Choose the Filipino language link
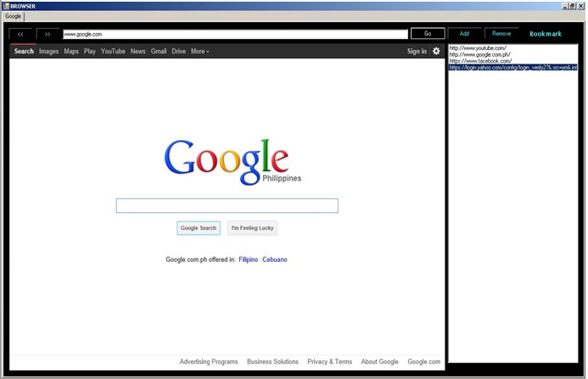The height and width of the screenshot is (379, 588). (248, 259)
